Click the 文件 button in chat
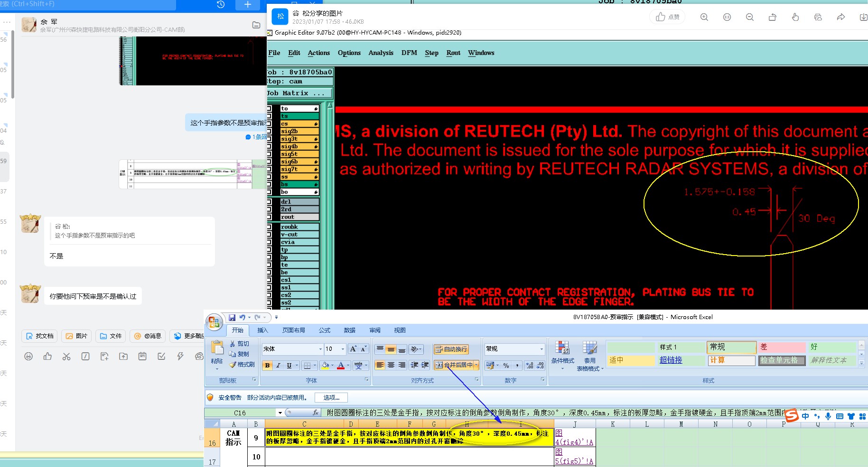The width and height of the screenshot is (868, 467). 111,336
